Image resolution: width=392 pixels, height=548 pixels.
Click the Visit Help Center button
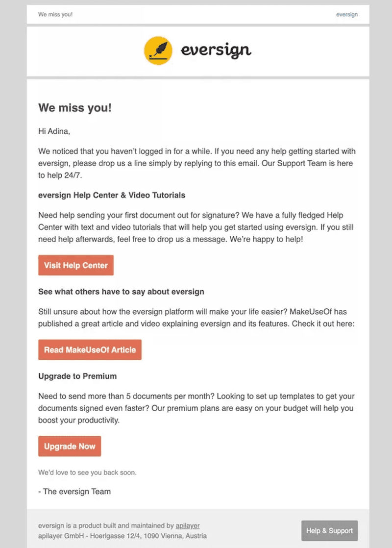click(75, 265)
